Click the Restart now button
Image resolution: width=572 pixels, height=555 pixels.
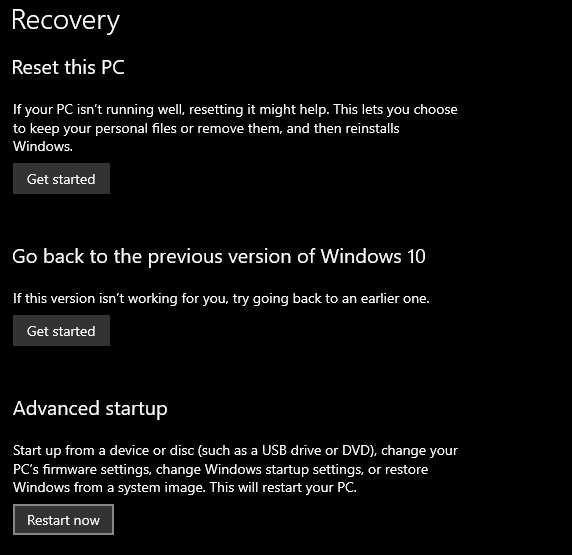pos(63,520)
